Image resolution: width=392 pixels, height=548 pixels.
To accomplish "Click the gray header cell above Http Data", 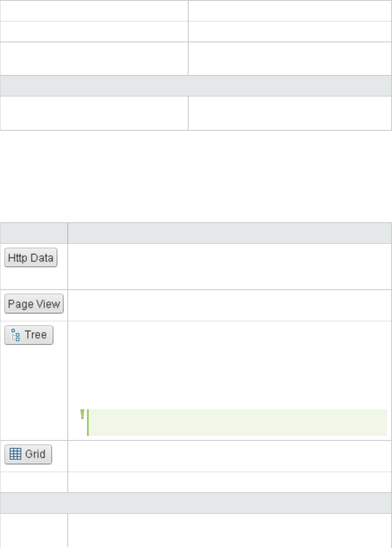I will pyautogui.click(x=34, y=233).
